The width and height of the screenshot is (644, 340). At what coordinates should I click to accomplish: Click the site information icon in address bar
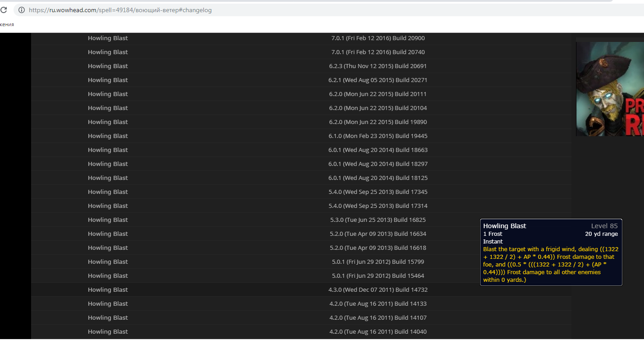[x=21, y=10]
